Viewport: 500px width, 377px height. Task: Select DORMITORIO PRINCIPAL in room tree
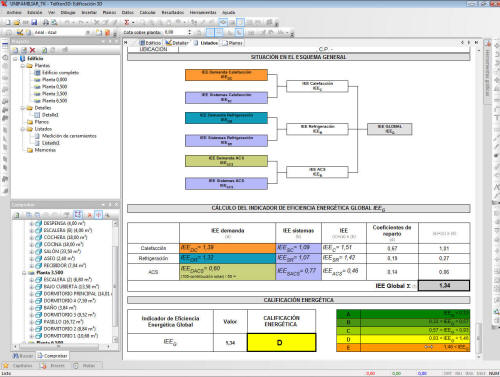point(77,294)
